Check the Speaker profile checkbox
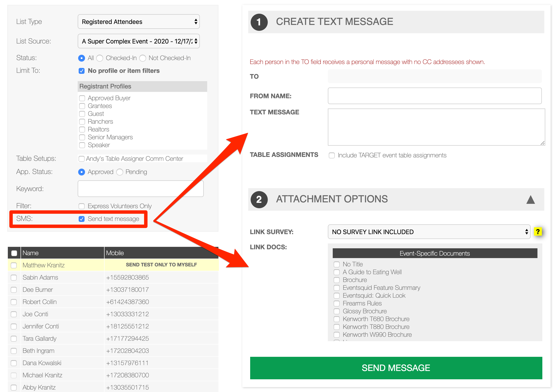This screenshot has height=392, width=557. (82, 145)
